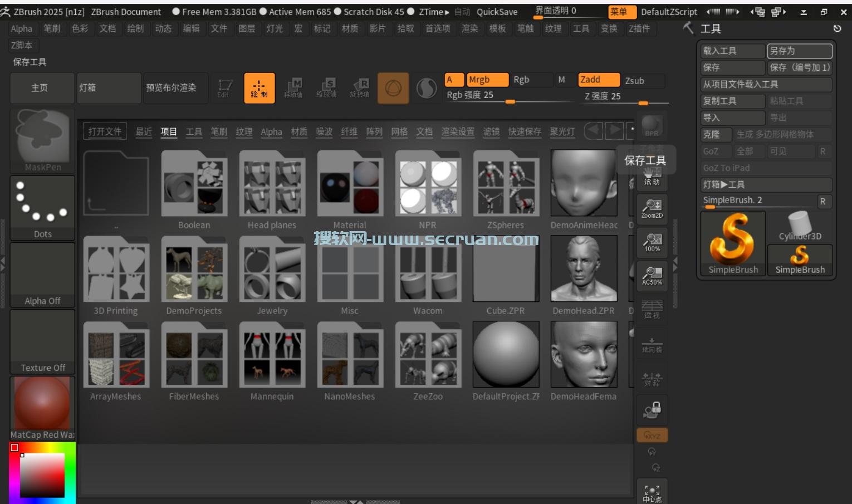
Task: Toggle the A channel button
Action: 454,80
